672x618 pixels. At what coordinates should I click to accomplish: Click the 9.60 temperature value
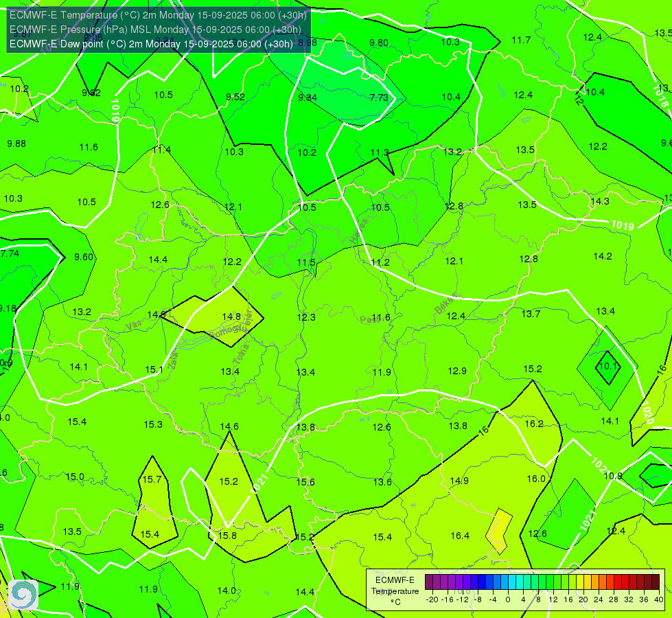84,257
